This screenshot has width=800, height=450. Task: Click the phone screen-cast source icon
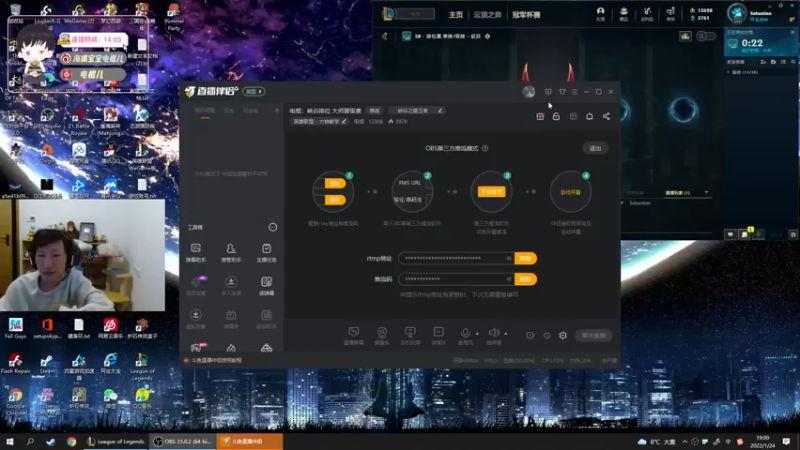[x=410, y=335]
